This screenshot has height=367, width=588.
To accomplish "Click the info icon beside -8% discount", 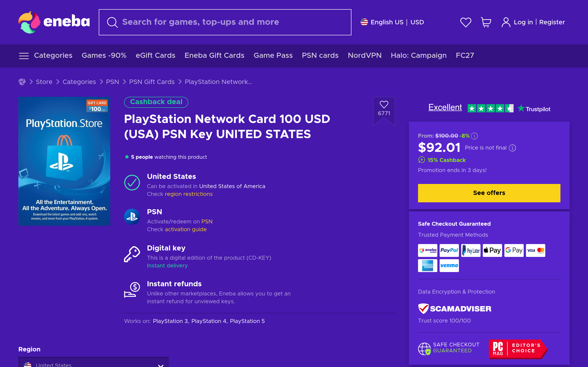I will (474, 136).
